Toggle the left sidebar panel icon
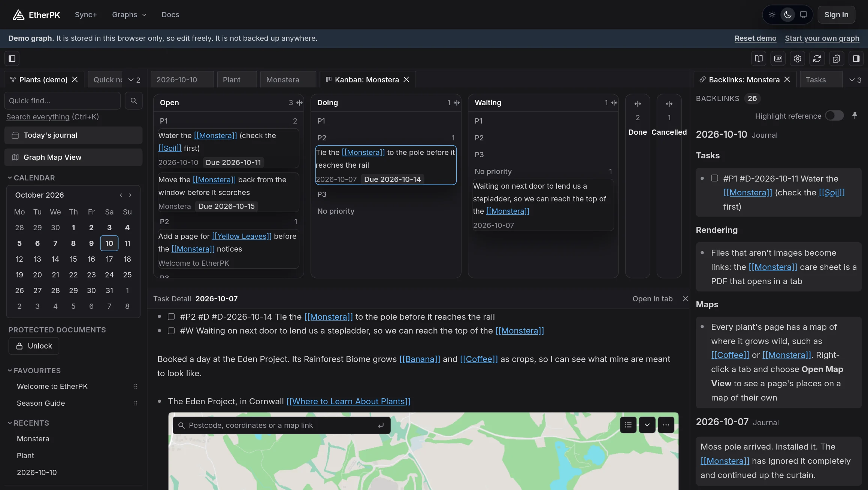 tap(12, 58)
